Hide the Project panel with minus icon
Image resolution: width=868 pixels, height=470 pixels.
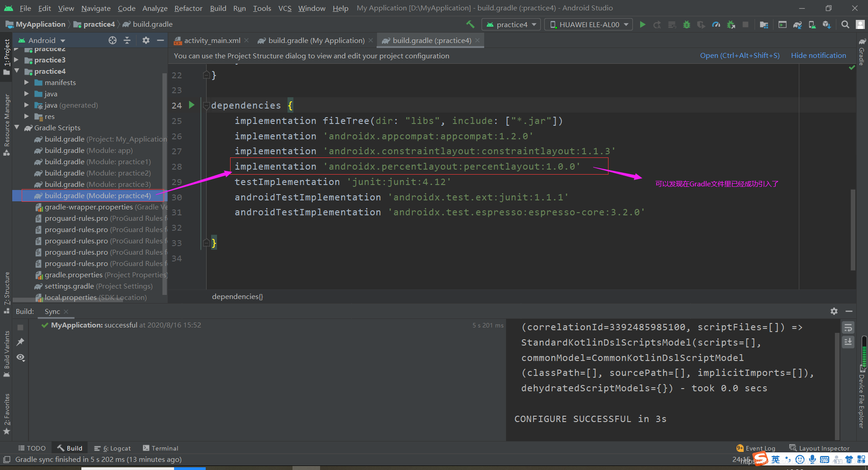(x=160, y=40)
